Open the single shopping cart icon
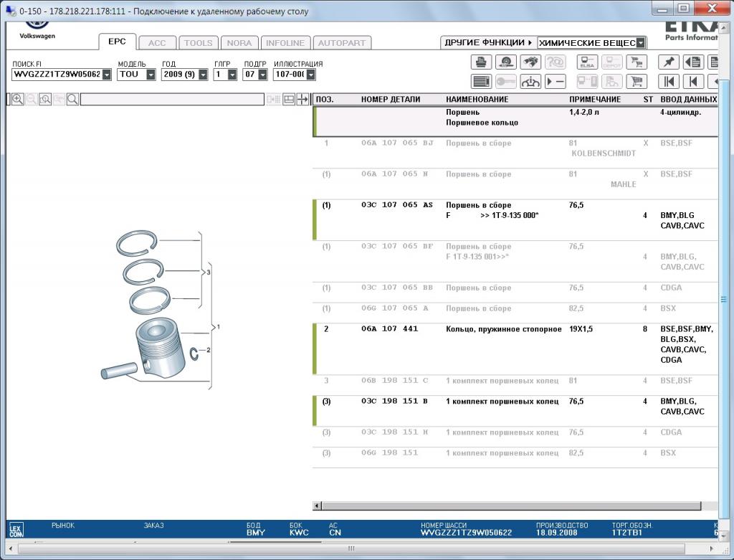The width and height of the screenshot is (734, 560). click(637, 82)
